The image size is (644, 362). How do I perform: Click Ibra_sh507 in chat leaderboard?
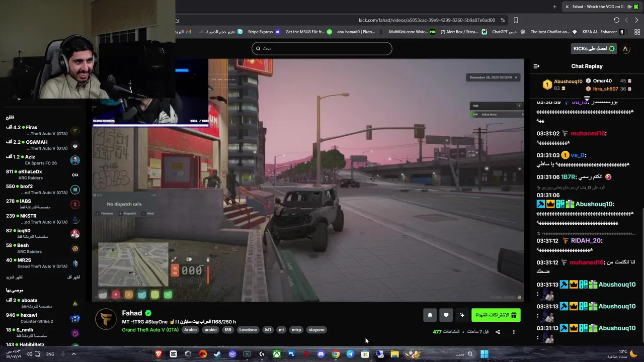(x=605, y=89)
